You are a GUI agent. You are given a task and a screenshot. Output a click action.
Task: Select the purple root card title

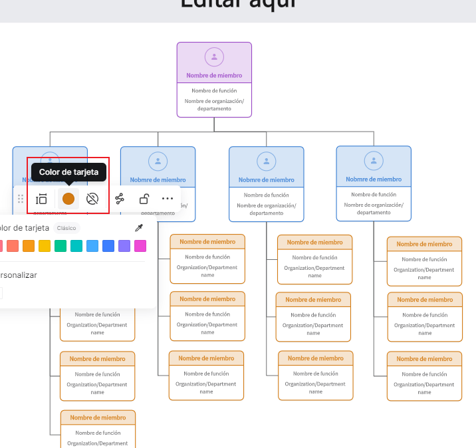(x=214, y=76)
